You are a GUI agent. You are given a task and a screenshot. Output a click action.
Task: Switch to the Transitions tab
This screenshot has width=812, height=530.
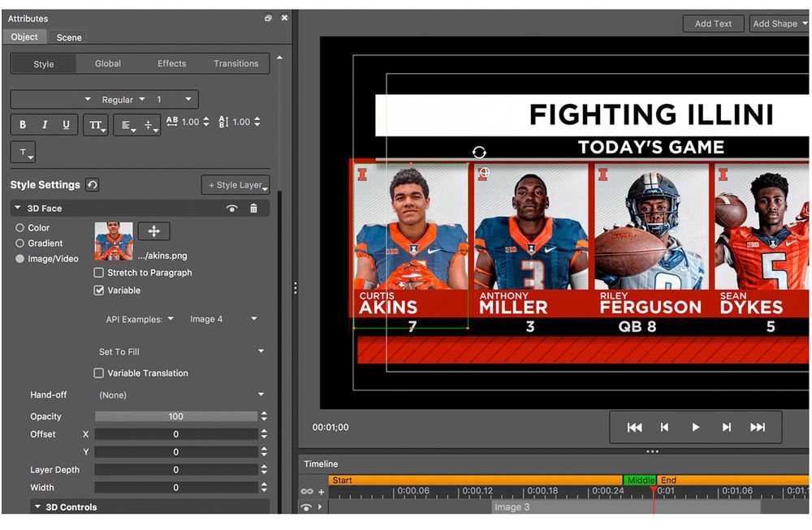235,63
